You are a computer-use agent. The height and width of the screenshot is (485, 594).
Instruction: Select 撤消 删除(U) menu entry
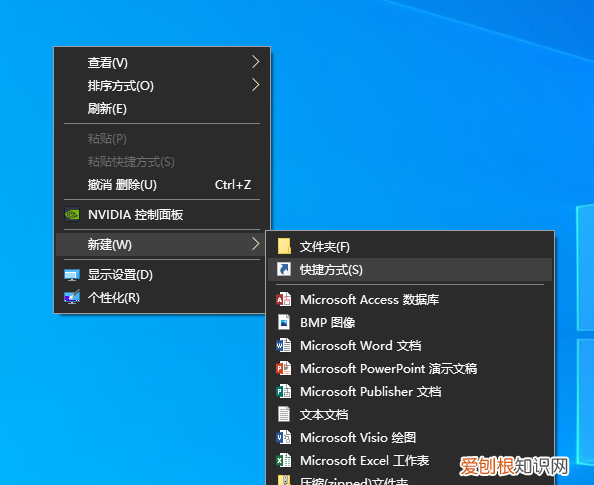(x=163, y=185)
